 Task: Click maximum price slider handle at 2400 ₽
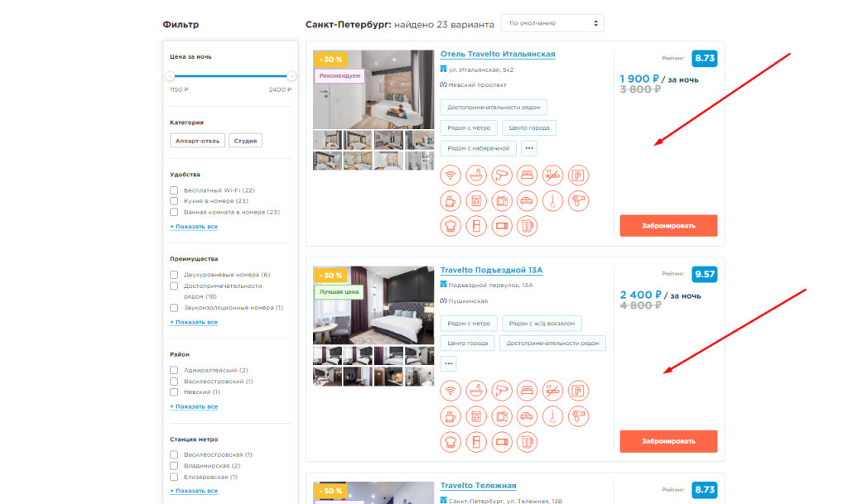point(291,76)
